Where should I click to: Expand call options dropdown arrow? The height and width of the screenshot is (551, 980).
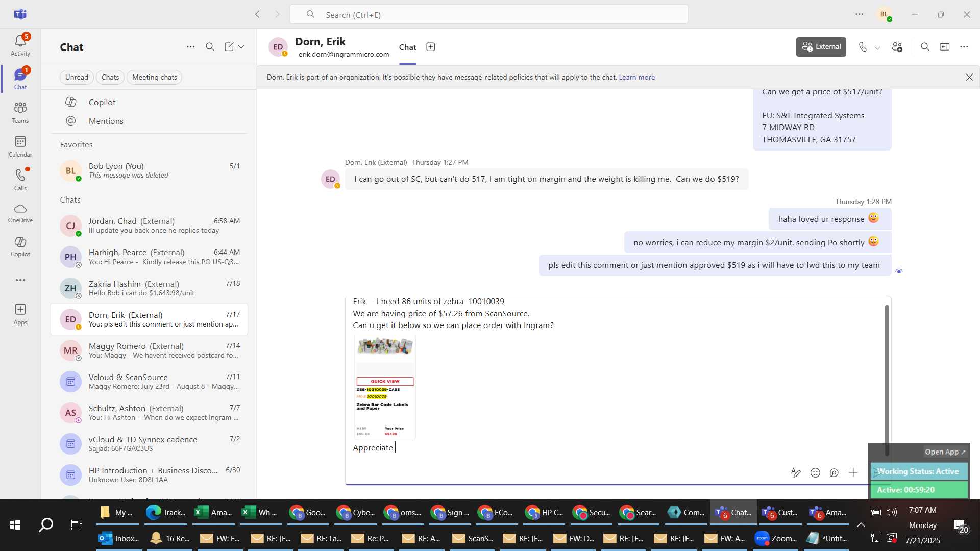[877, 47]
